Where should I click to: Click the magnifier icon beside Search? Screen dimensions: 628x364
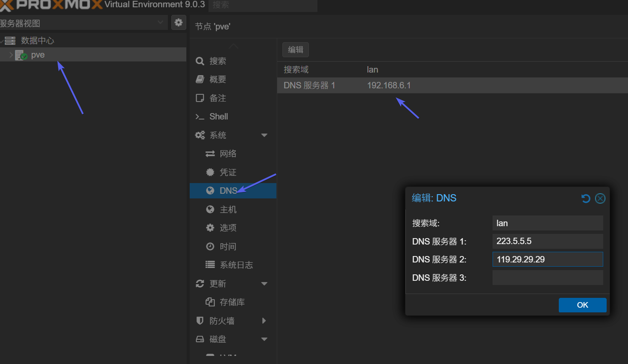[200, 61]
